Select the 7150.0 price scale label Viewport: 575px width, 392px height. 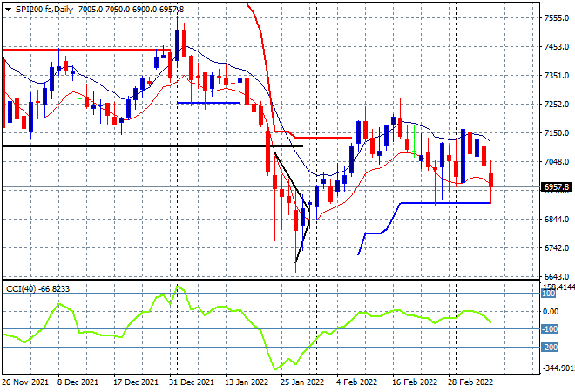point(557,132)
